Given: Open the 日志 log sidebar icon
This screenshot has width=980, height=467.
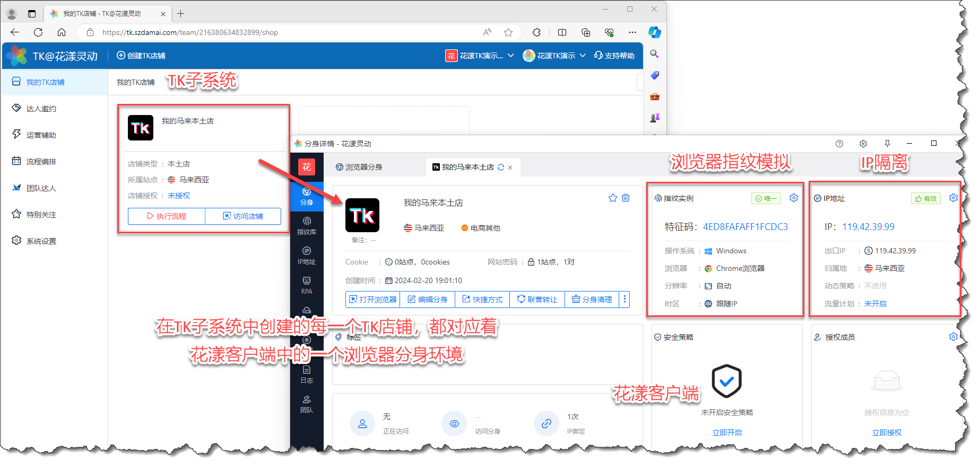Looking at the screenshot, I should (307, 374).
